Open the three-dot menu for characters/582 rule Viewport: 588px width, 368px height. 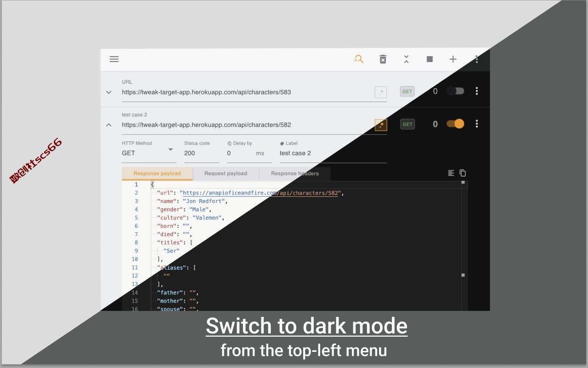[477, 124]
